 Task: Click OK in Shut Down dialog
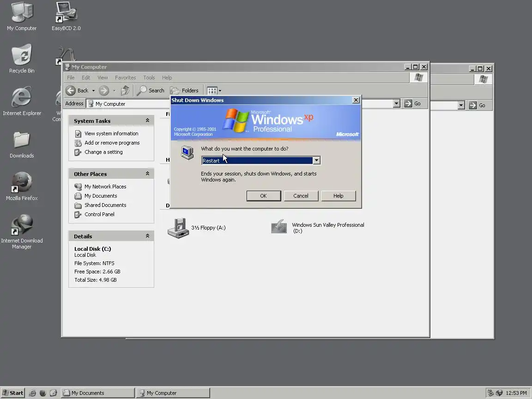point(264,196)
